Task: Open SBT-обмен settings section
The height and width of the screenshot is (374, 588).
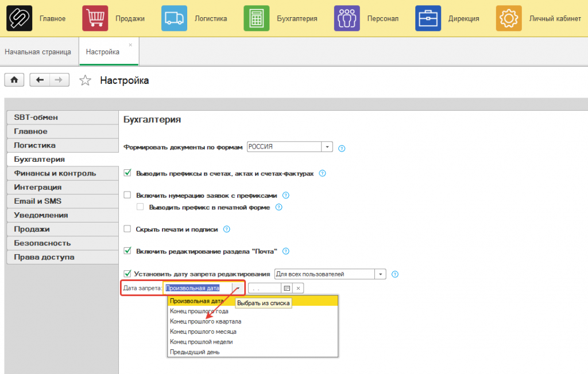Action: coord(63,117)
